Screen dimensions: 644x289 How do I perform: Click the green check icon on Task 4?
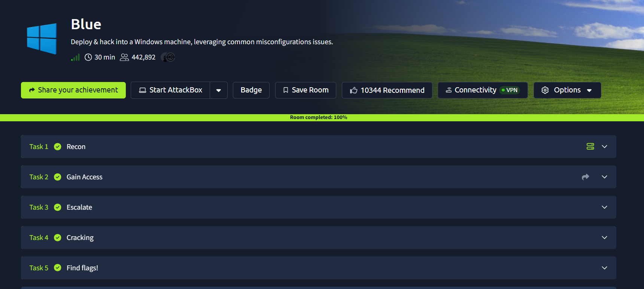[58, 238]
